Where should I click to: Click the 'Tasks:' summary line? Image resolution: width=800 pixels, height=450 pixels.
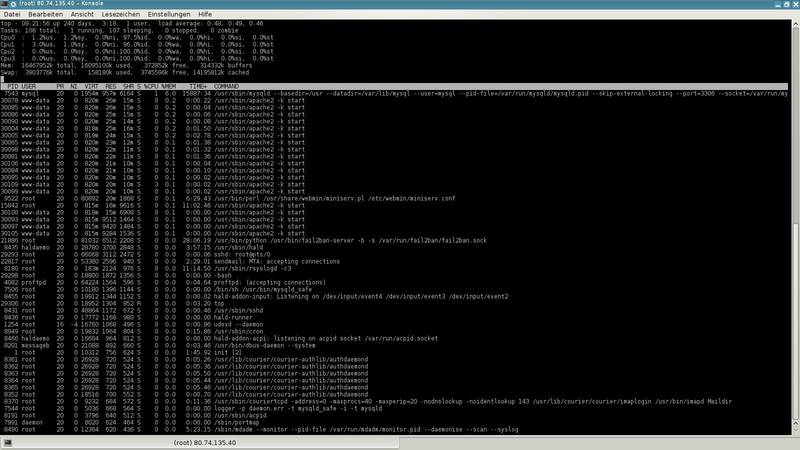[x=120, y=31]
